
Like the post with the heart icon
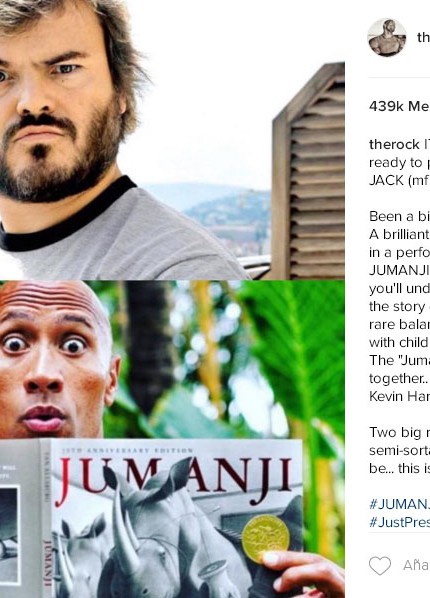click(x=380, y=565)
